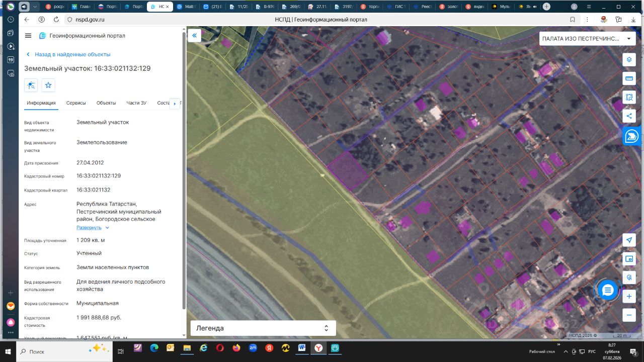Switch to the Части ЗУ tab
644x362 pixels.
[x=136, y=103]
